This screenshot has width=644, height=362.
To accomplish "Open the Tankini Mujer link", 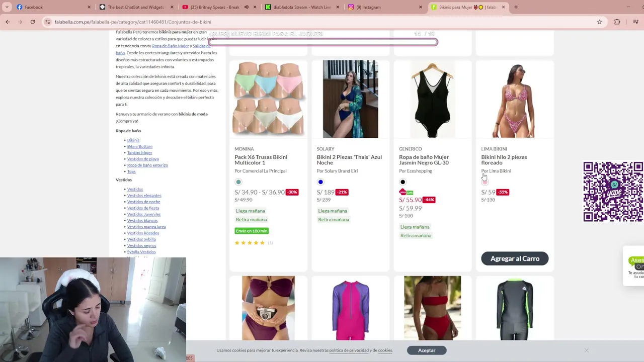I will click(139, 153).
